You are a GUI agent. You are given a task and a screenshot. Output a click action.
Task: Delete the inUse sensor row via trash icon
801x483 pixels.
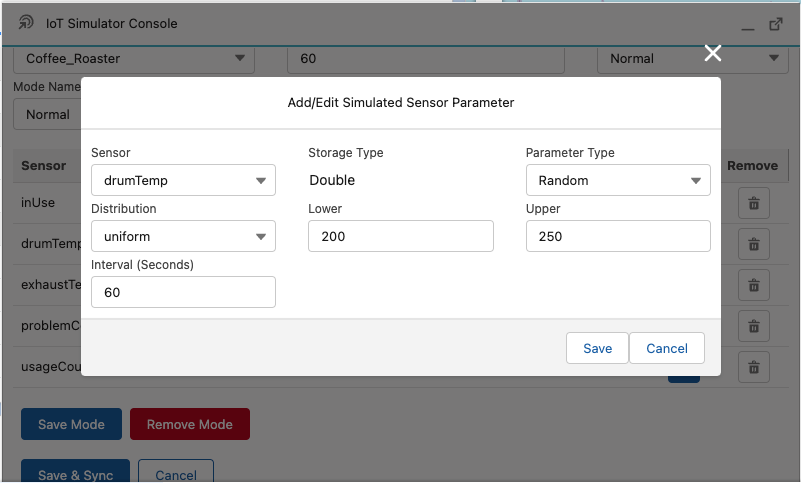point(753,203)
